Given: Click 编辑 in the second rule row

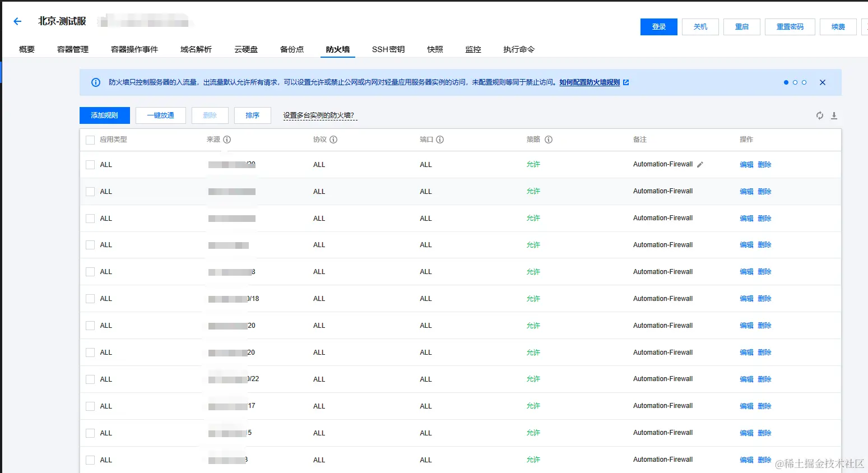Looking at the screenshot, I should tap(746, 192).
